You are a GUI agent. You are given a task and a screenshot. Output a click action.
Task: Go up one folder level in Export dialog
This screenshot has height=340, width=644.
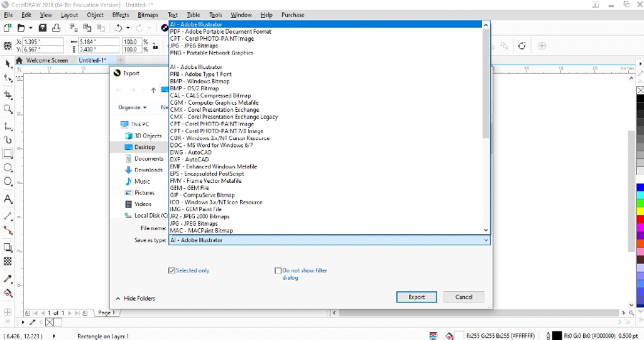pos(153,90)
